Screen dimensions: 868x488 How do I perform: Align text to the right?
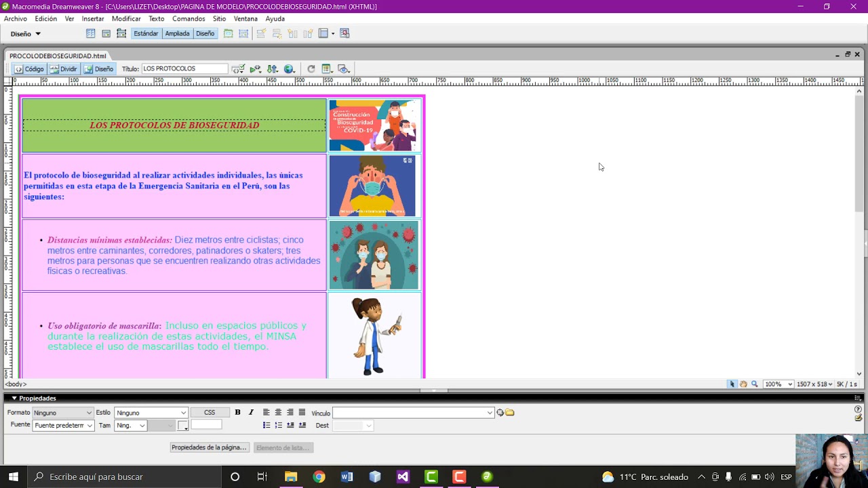click(290, 412)
